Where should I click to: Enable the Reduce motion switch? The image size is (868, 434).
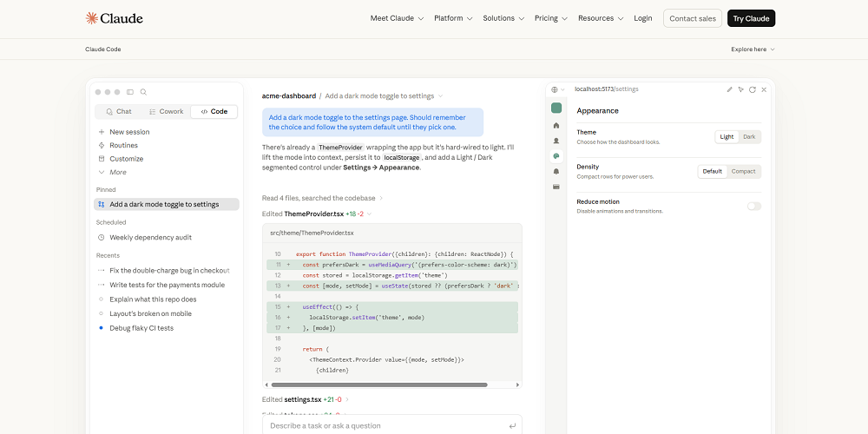pos(754,206)
